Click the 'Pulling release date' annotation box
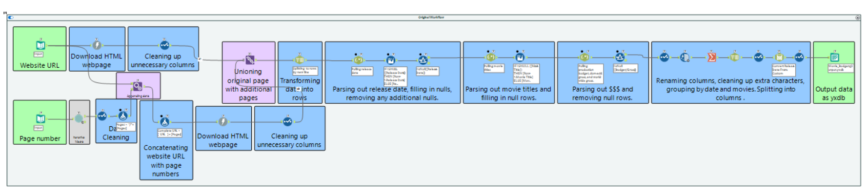The image size is (868, 194). coord(362,71)
